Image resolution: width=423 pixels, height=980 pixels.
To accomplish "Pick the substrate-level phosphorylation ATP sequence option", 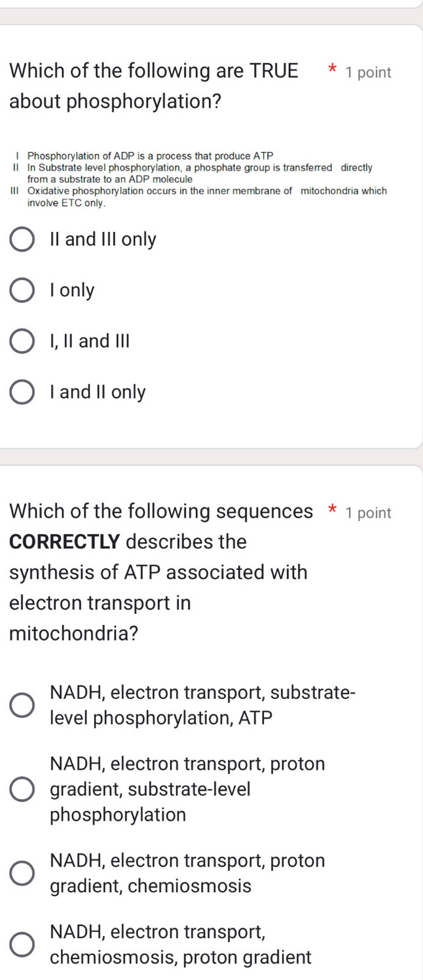I will (x=23, y=705).
